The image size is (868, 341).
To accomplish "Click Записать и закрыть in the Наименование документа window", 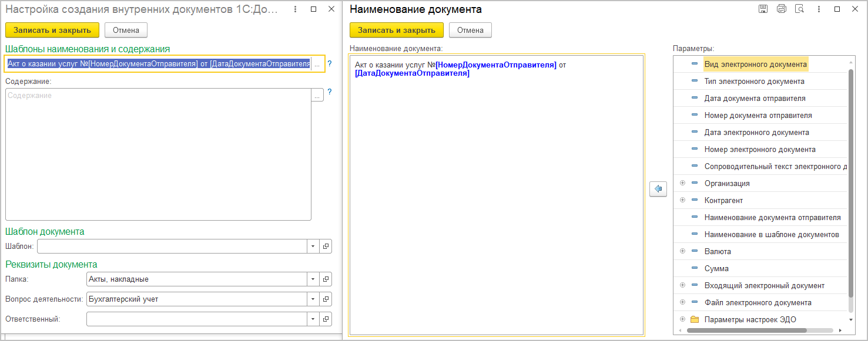I will pyautogui.click(x=397, y=30).
